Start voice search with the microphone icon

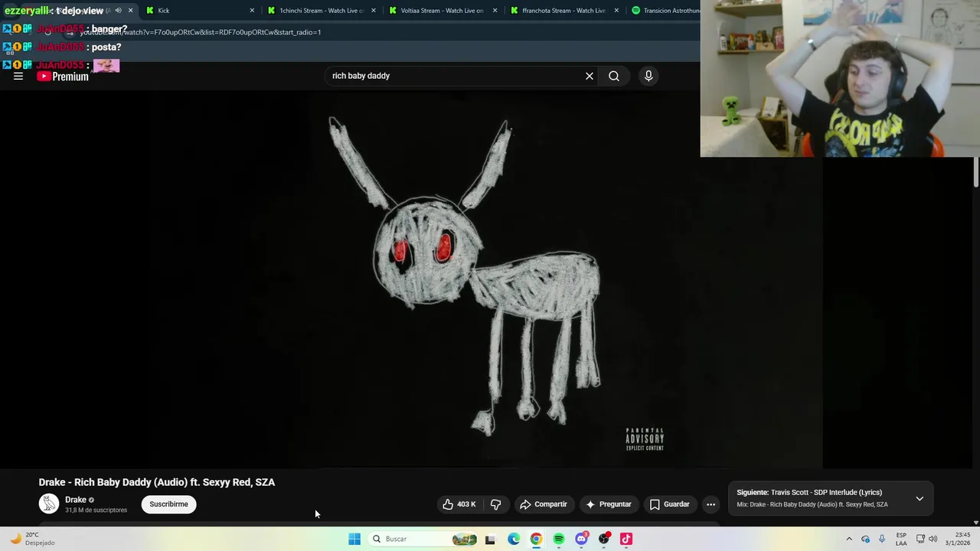click(x=648, y=76)
